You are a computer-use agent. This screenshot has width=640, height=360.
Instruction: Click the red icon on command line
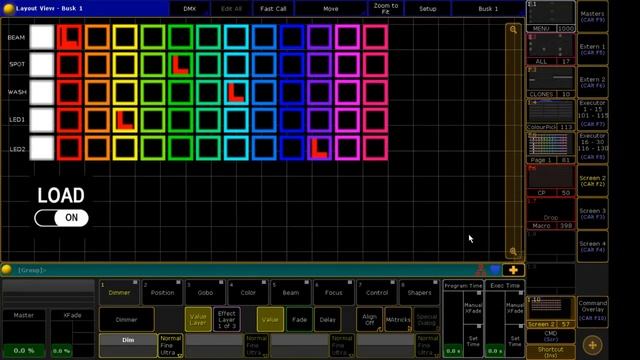[x=481, y=270]
